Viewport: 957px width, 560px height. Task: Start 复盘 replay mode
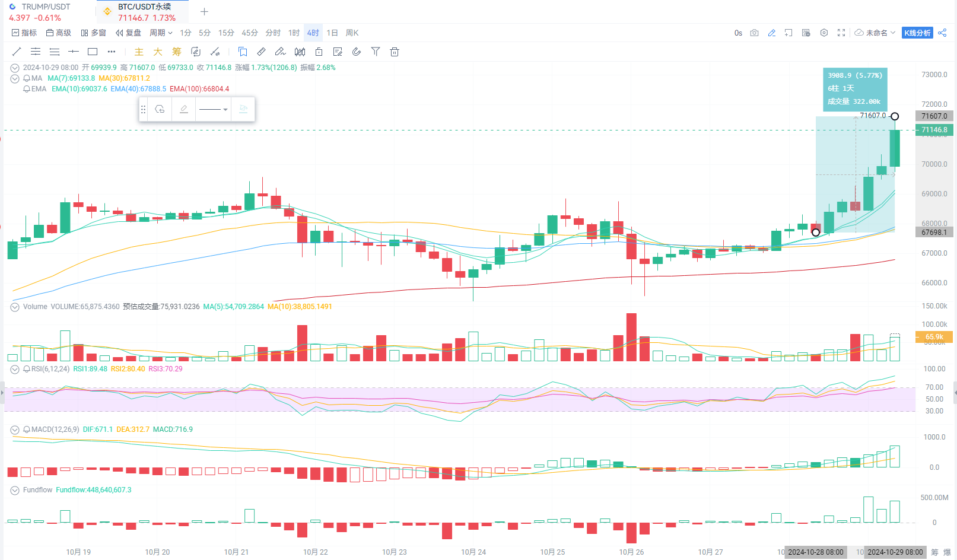[x=129, y=33]
